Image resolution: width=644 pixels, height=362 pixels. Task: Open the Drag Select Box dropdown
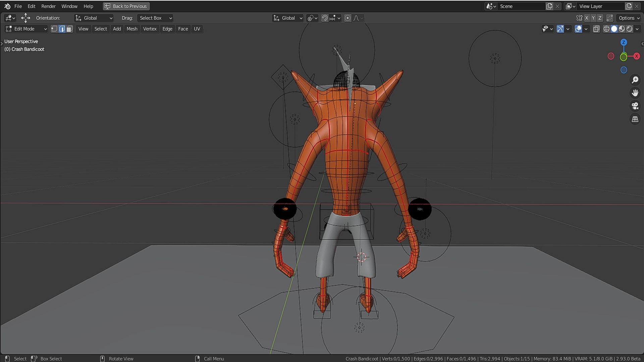[155, 18]
